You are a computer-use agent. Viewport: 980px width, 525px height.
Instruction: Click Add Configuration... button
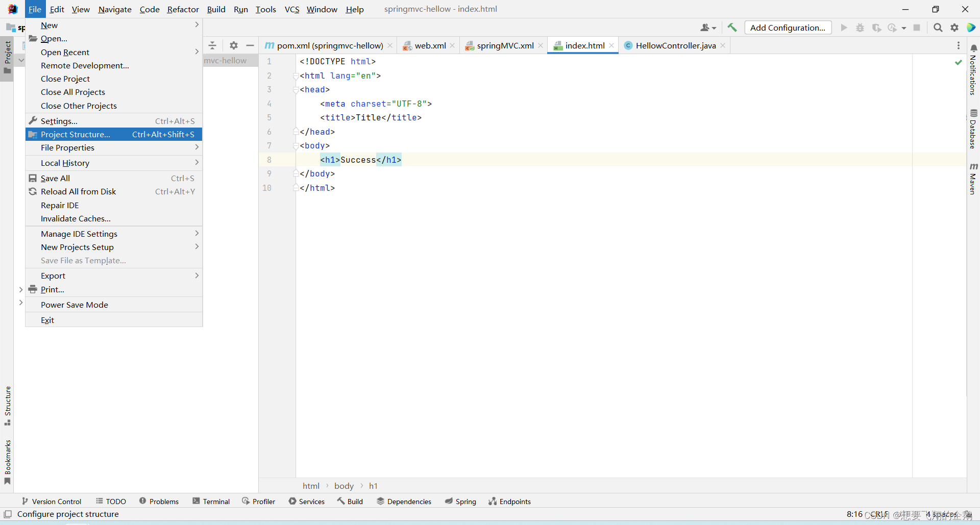pos(788,28)
